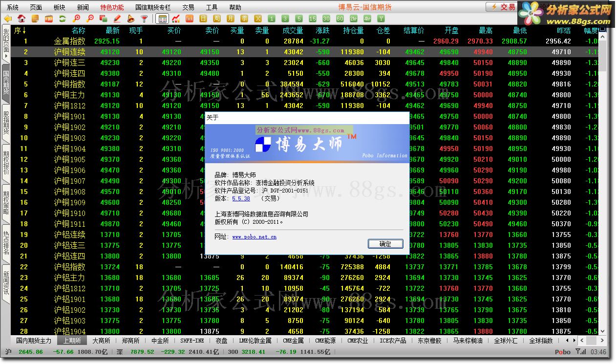Select the weekly 周 period icon
The height and width of the screenshot is (364, 616).
217,19
